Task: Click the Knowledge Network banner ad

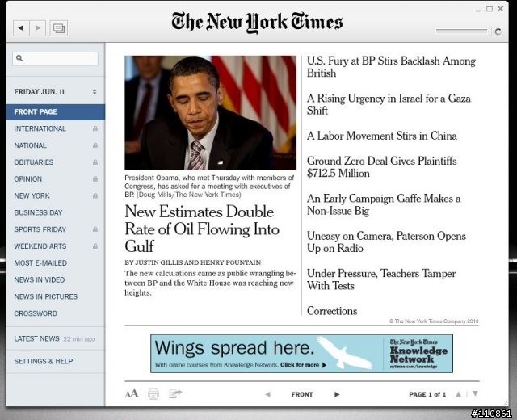Action: [x=301, y=354]
